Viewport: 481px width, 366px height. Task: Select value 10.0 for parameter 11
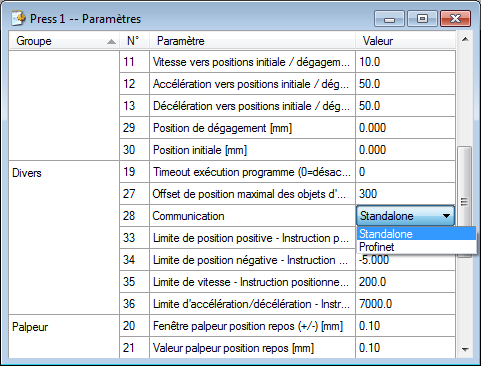(x=405, y=62)
